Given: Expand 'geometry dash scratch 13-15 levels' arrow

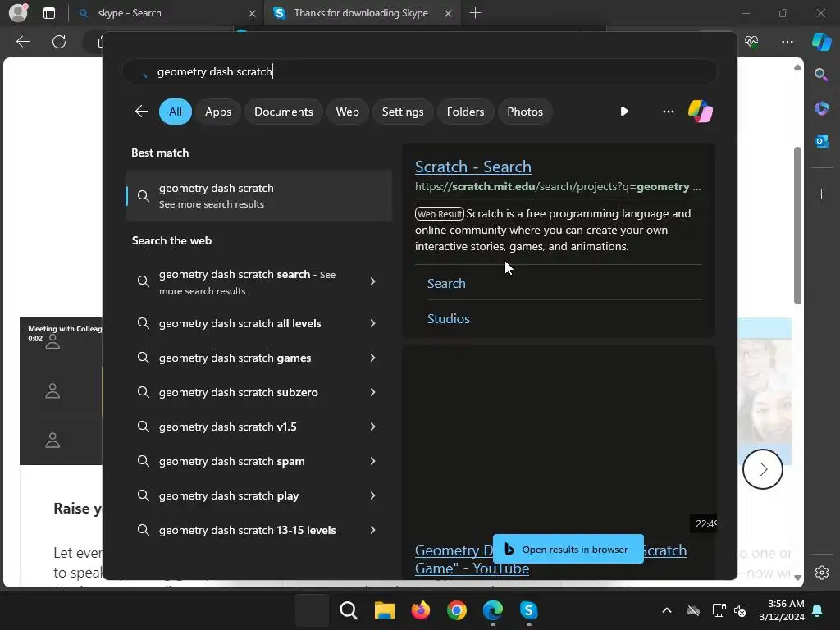Looking at the screenshot, I should 372,530.
